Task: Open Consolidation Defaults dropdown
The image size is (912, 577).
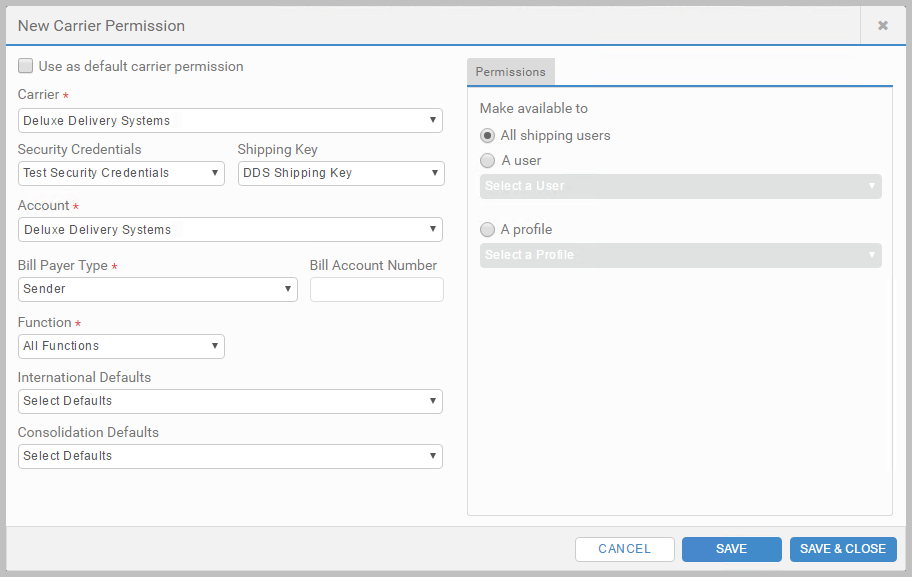Action: click(x=230, y=457)
